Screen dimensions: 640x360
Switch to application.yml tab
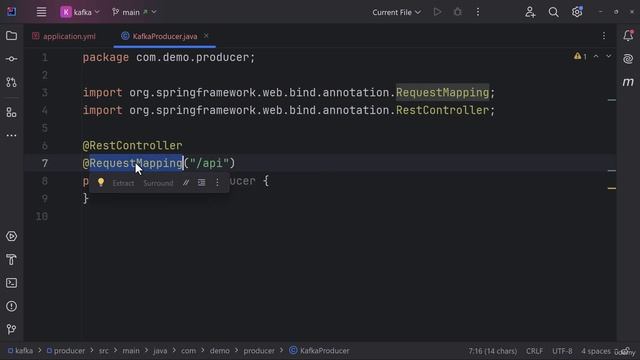coord(64,36)
